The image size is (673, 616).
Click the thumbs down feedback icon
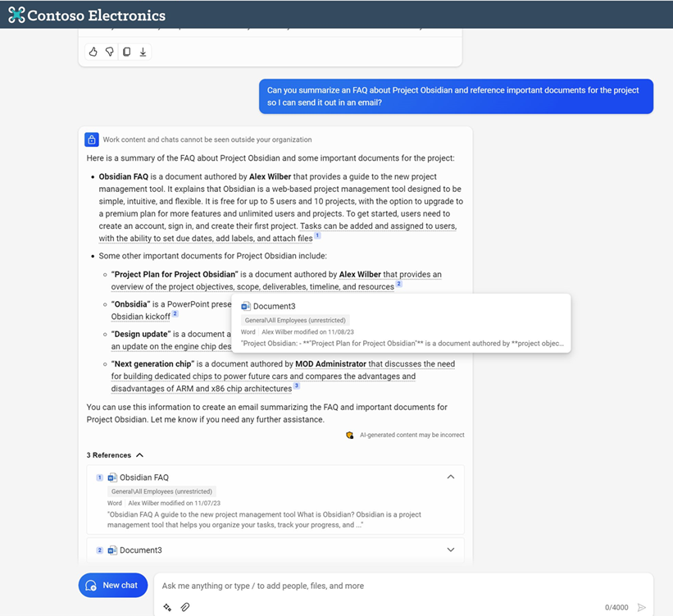pyautogui.click(x=110, y=52)
